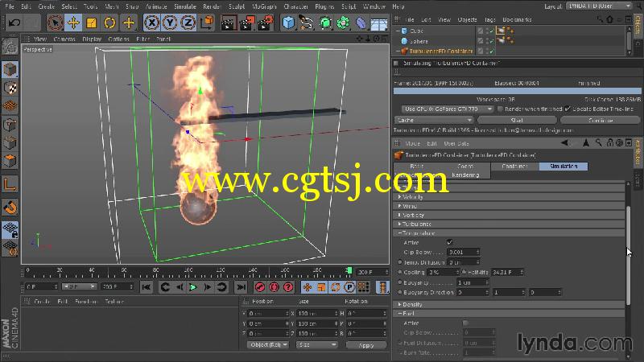This screenshot has width=644, height=362.
Task: Switch to the Container tab
Action: pyautogui.click(x=514, y=167)
